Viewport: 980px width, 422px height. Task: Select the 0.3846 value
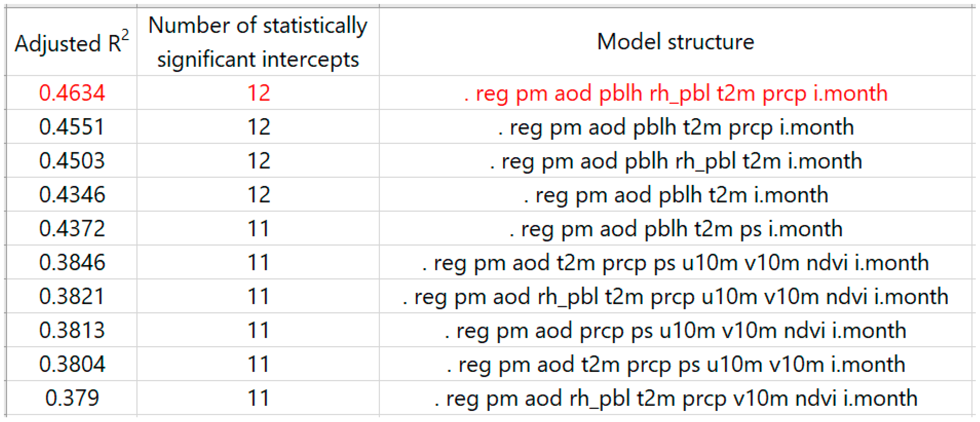point(71,262)
